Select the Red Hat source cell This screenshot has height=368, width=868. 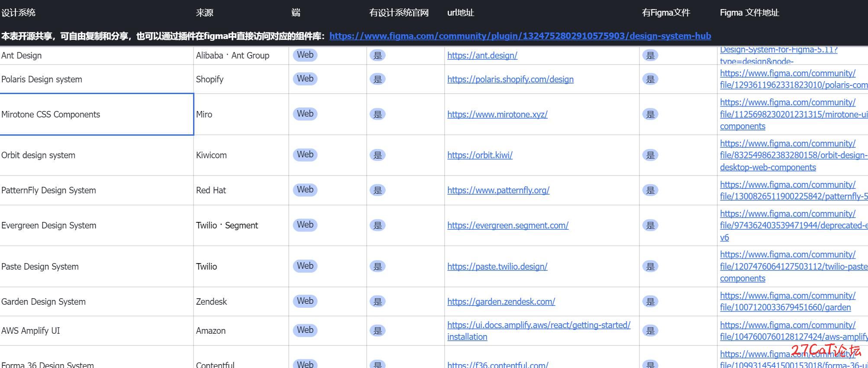click(241, 190)
